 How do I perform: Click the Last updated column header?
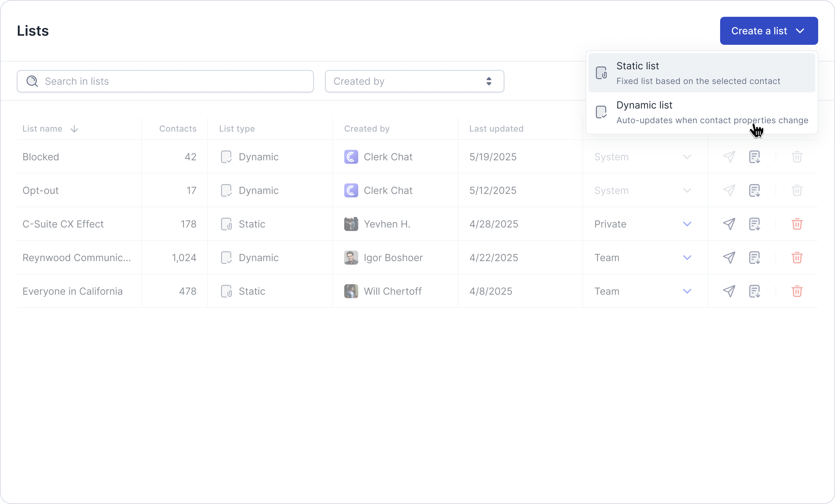click(x=496, y=129)
